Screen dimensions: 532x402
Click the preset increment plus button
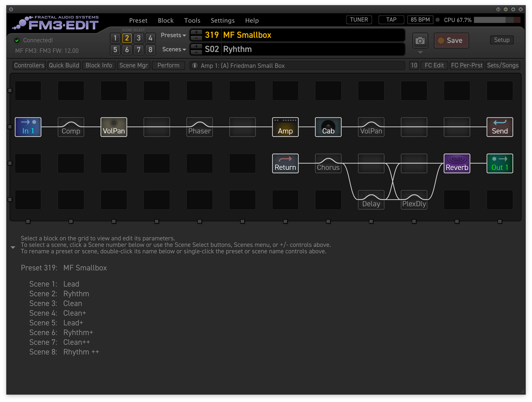tap(196, 32)
